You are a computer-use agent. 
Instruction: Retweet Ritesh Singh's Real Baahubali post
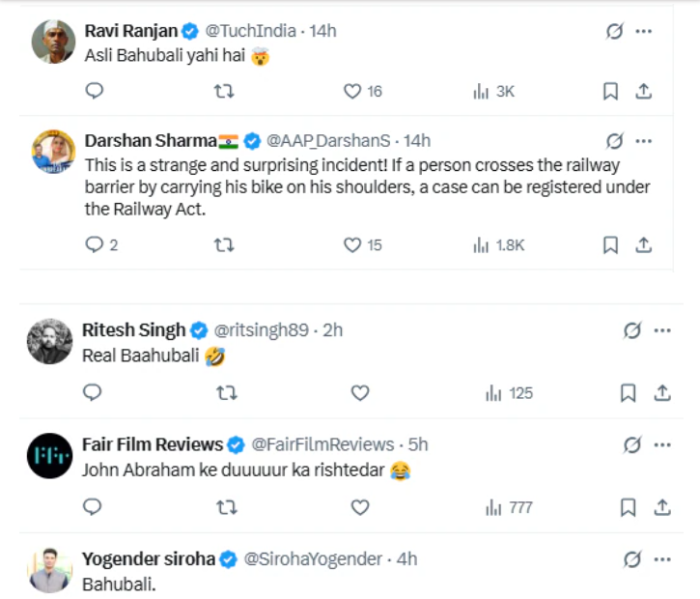(x=225, y=393)
